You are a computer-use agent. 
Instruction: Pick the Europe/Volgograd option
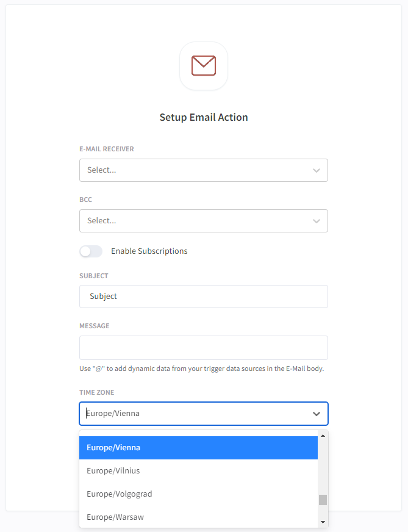tap(198, 494)
